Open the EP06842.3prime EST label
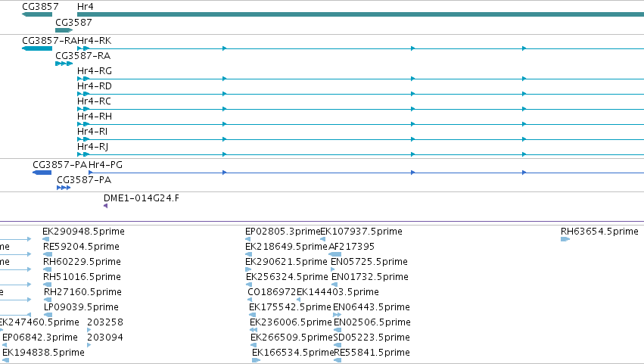644x364 pixels. (40, 338)
